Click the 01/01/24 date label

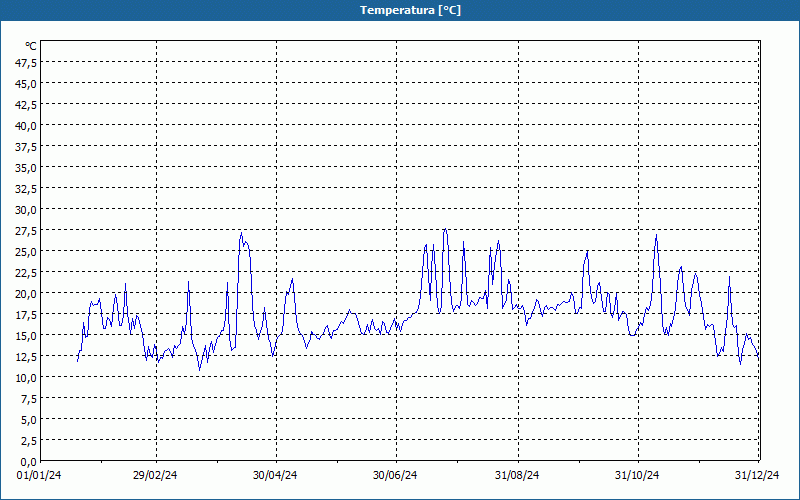pos(39,476)
